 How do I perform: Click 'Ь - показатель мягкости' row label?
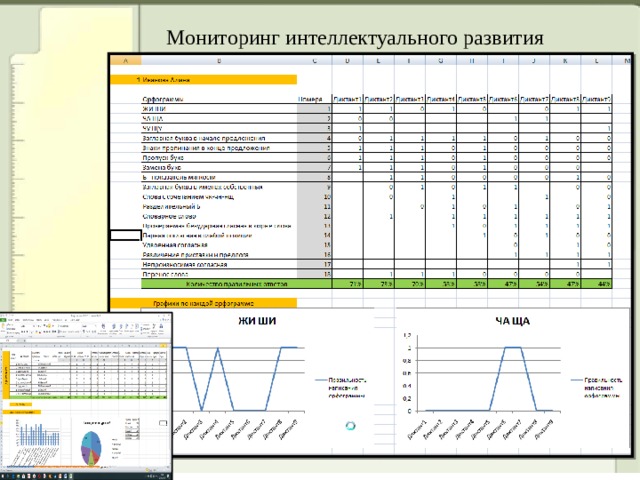pyautogui.click(x=179, y=177)
